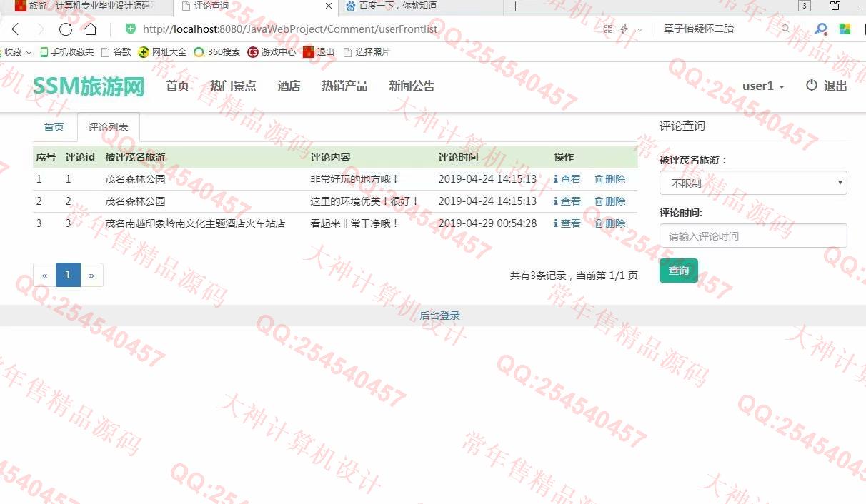Expand the address bar dropdown arrow
Image resolution: width=866 pixels, height=504 pixels.
point(639,30)
